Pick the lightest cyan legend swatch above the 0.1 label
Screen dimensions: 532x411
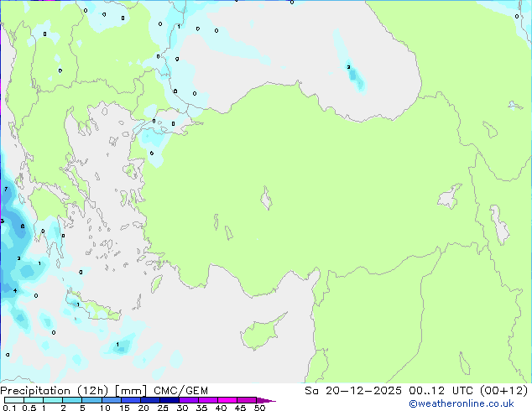14,400
